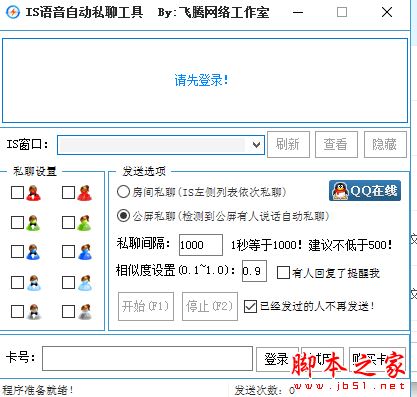The image size is (417, 397).
Task: Check the blue male user checkbox
Action: [x=17, y=252]
